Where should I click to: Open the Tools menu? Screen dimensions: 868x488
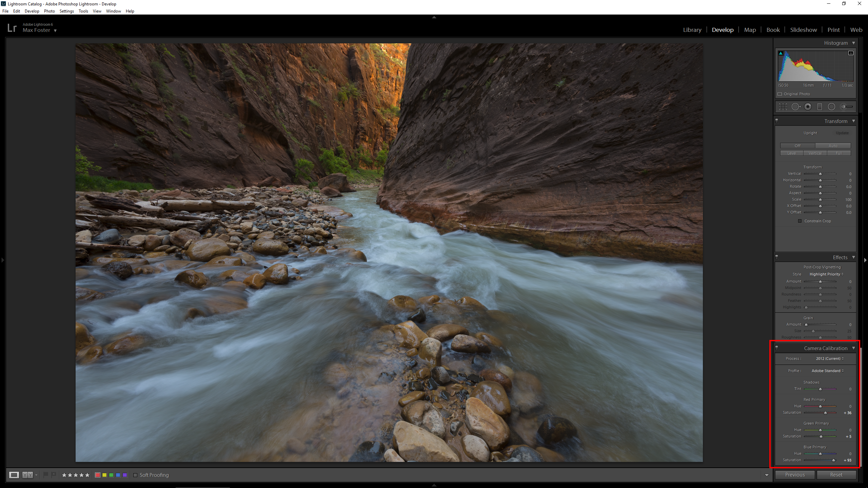point(83,11)
